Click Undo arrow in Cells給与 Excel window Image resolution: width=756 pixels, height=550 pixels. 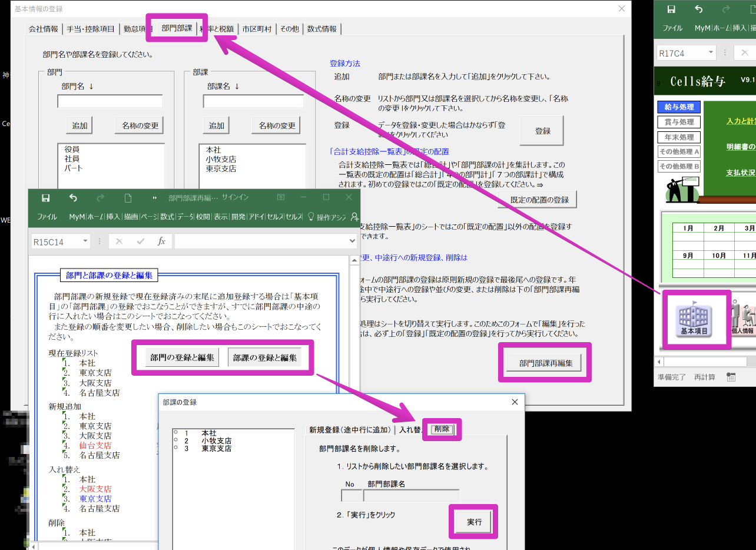pyautogui.click(x=698, y=9)
